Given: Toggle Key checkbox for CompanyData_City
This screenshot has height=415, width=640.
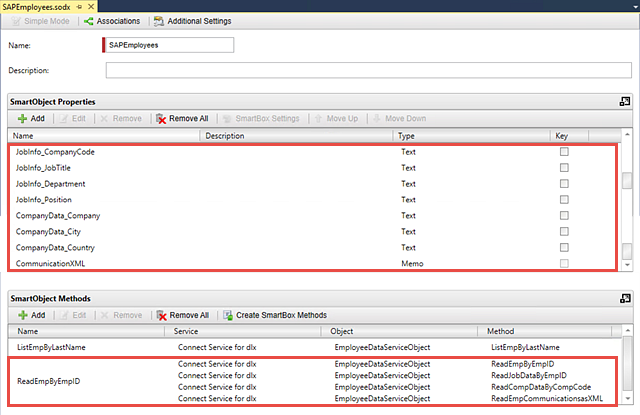Looking at the screenshot, I should 564,232.
